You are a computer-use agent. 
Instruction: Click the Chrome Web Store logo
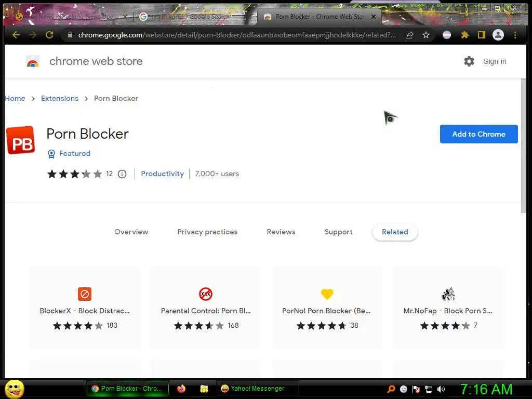[x=33, y=62]
